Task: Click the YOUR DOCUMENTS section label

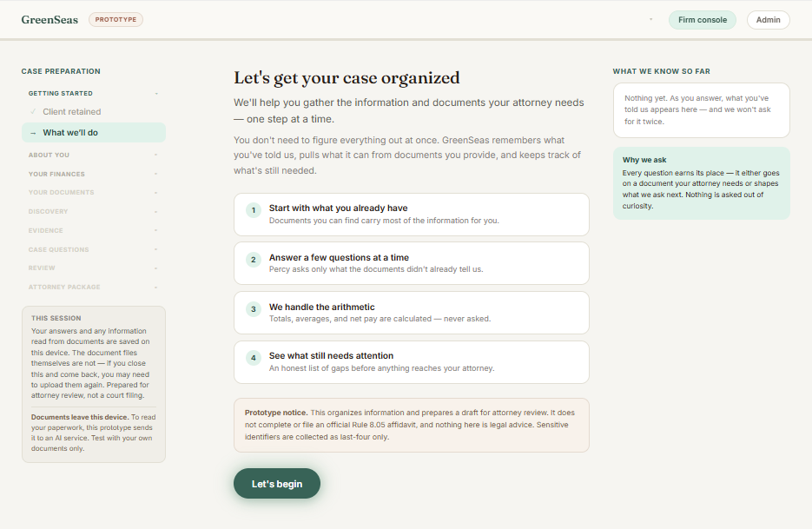Action: pyautogui.click(x=61, y=193)
